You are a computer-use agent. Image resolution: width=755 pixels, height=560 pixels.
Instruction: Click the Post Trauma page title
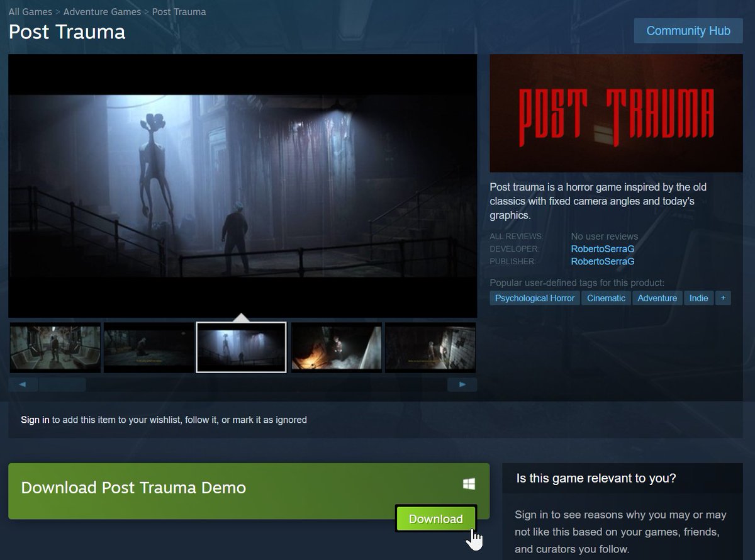pos(67,32)
